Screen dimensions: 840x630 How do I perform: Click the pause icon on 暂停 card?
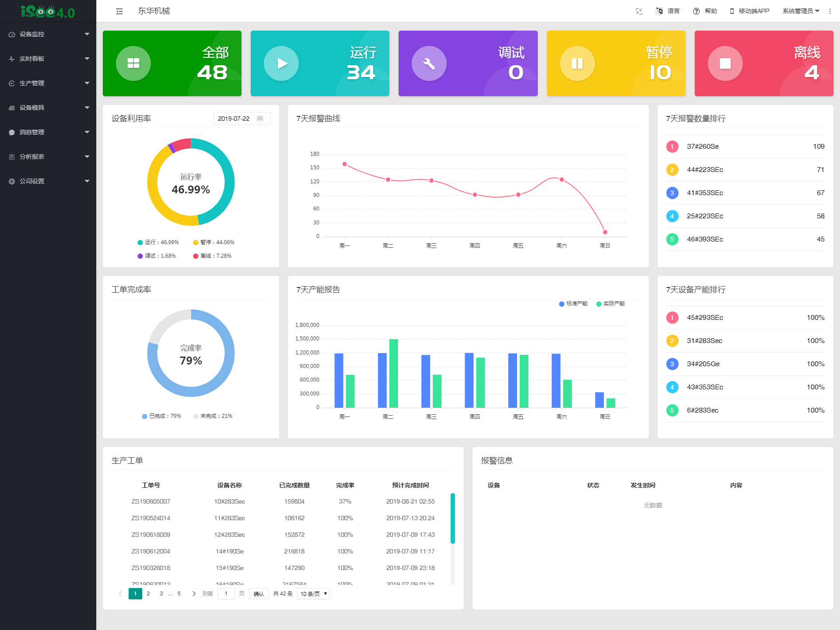point(577,63)
